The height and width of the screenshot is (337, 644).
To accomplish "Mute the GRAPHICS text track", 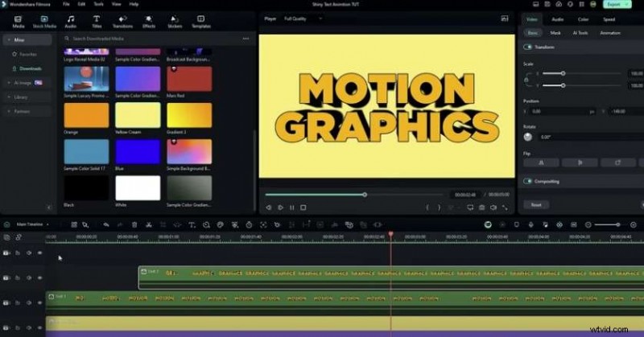I will pos(29,278).
